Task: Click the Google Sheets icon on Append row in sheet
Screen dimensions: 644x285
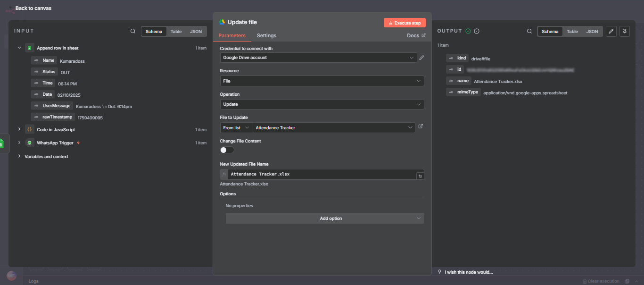Action: coord(29,48)
